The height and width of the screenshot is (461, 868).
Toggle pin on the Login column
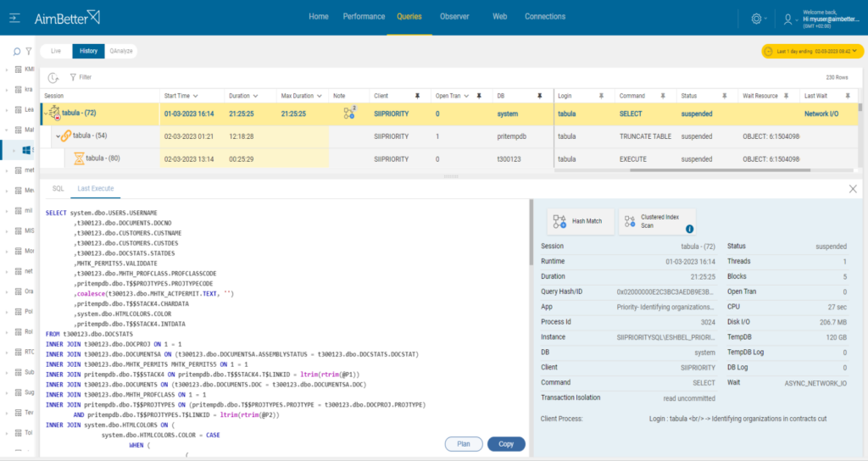point(601,97)
